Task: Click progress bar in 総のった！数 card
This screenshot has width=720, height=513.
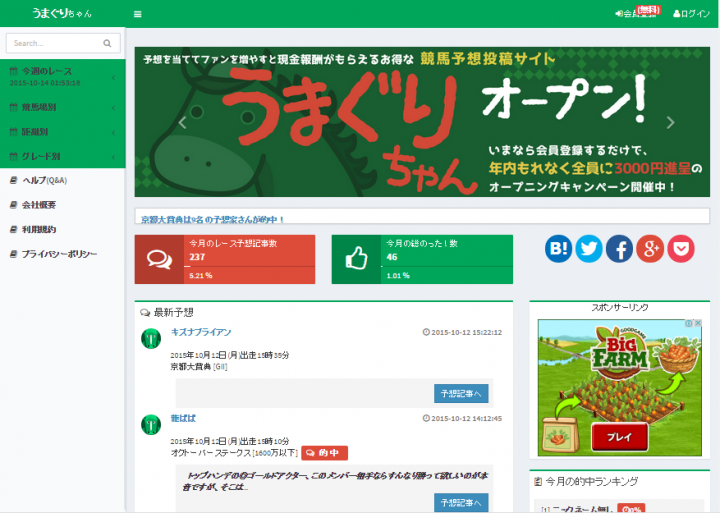Action: click(447, 266)
